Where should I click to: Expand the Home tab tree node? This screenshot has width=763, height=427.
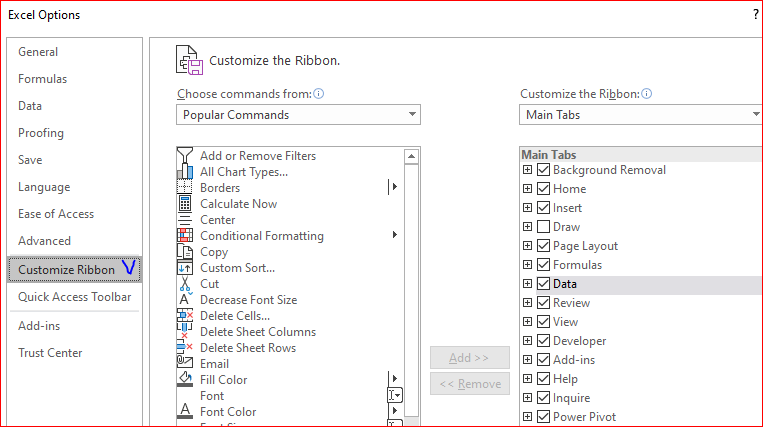[527, 189]
